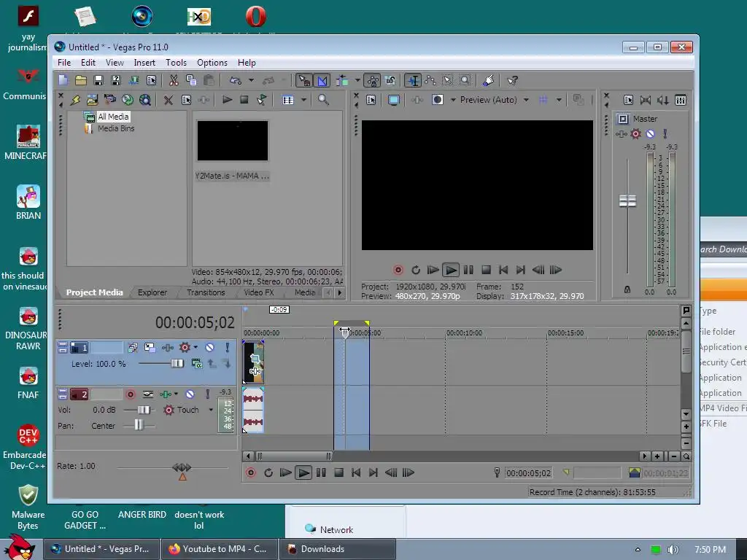Image resolution: width=747 pixels, height=560 pixels.
Task: Create a new project with New icon
Action: [x=63, y=80]
